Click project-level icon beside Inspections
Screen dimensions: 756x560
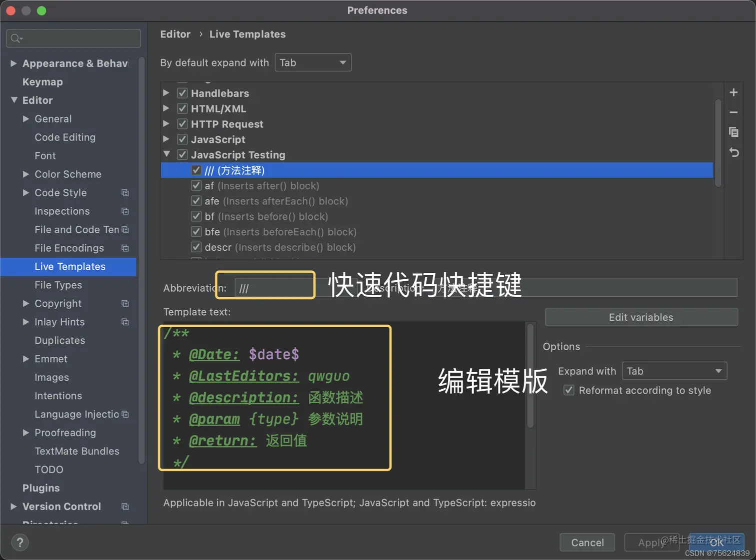point(125,211)
